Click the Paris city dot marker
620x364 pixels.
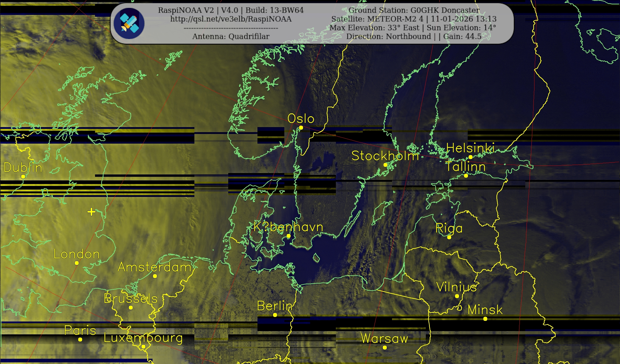(x=80, y=339)
